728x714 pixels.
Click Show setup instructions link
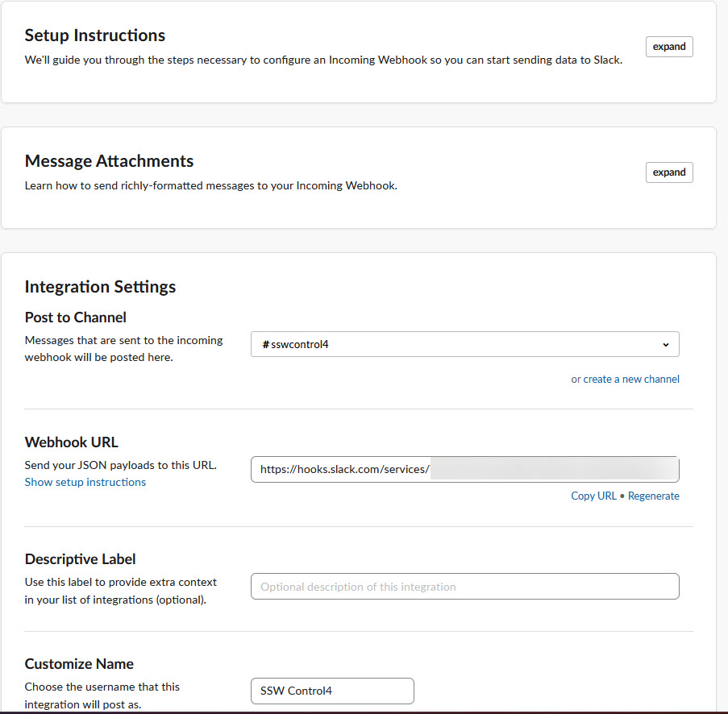point(85,482)
